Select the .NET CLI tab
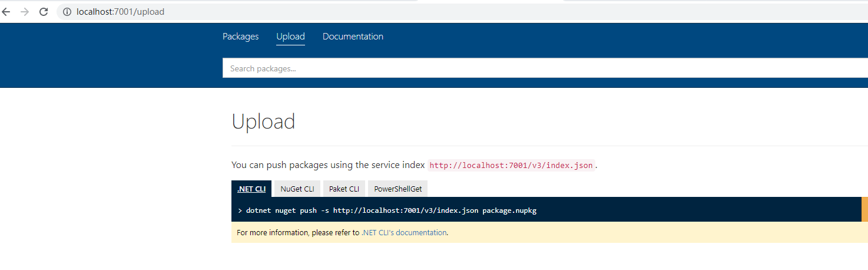 pos(251,189)
